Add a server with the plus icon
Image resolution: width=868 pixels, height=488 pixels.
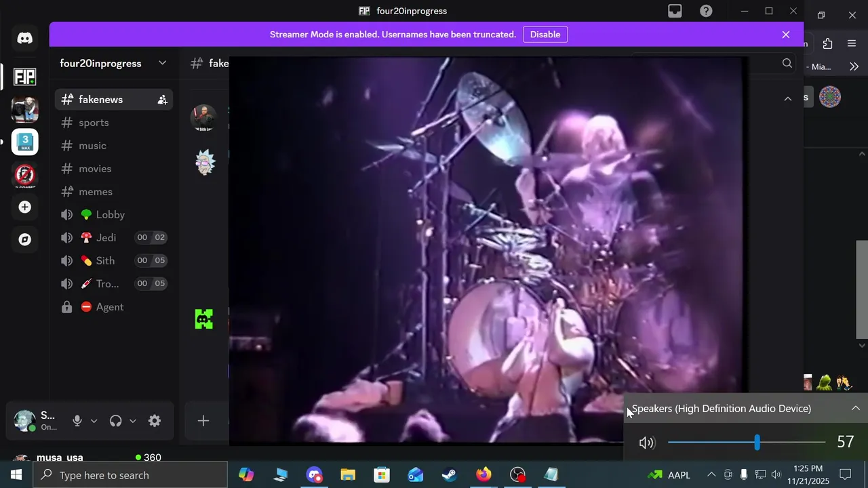(25, 207)
